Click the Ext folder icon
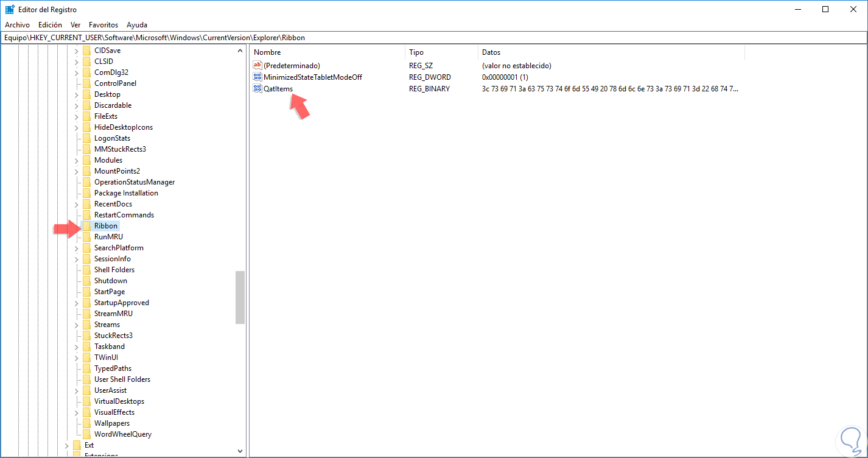The height and width of the screenshot is (458, 868). click(77, 445)
